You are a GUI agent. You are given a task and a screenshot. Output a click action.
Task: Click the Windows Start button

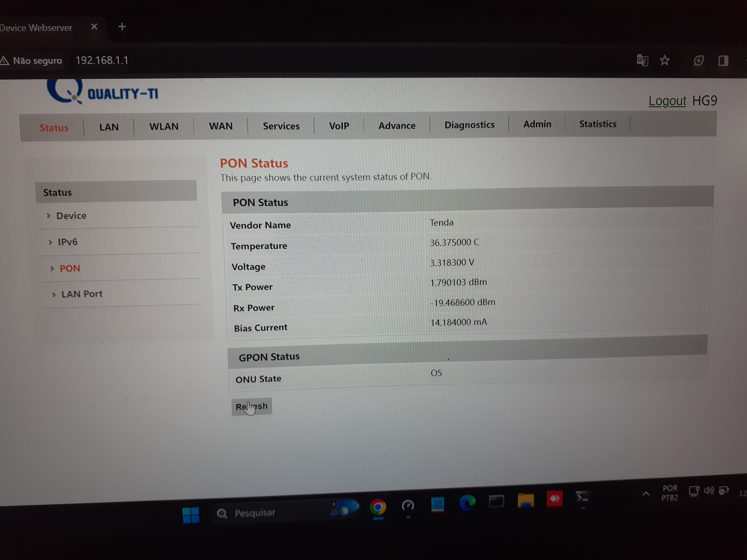click(x=191, y=515)
